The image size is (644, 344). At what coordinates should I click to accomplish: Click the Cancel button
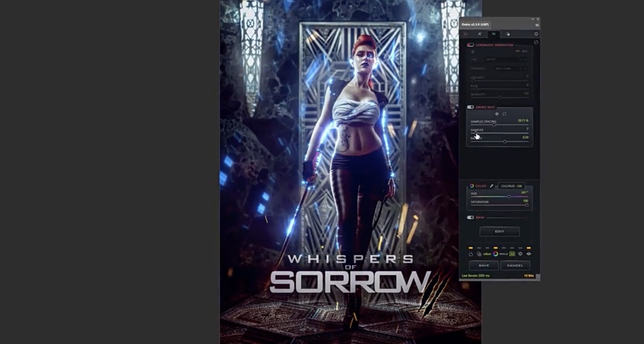514,265
